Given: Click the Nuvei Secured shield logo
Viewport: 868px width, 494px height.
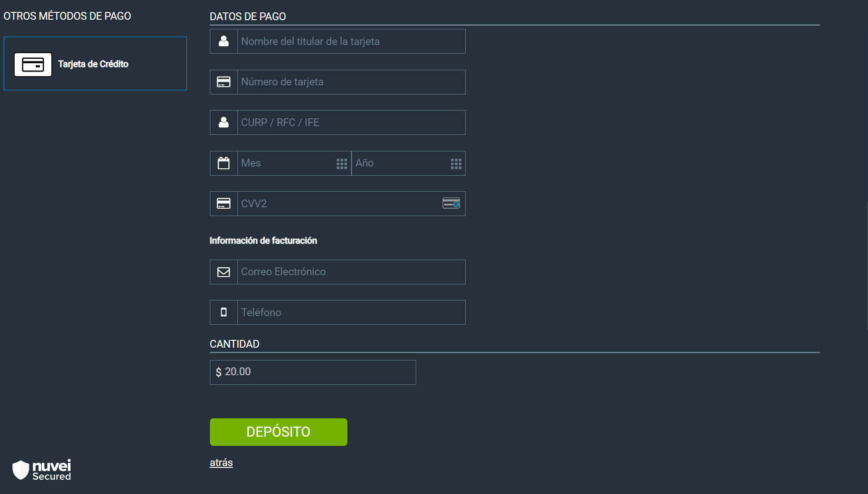Looking at the screenshot, I should pos(42,470).
